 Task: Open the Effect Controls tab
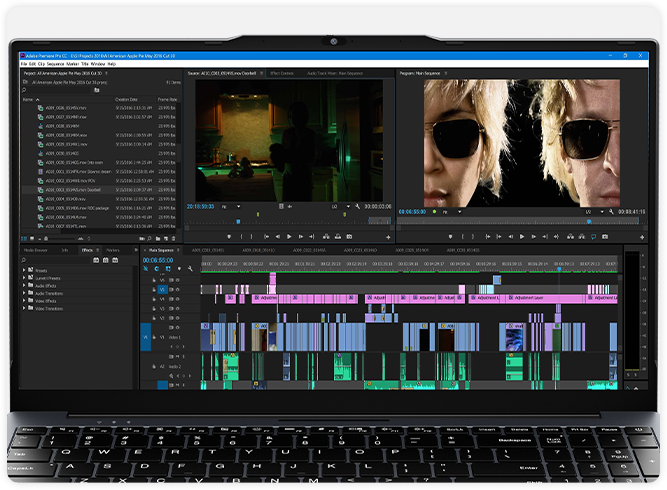[282, 73]
